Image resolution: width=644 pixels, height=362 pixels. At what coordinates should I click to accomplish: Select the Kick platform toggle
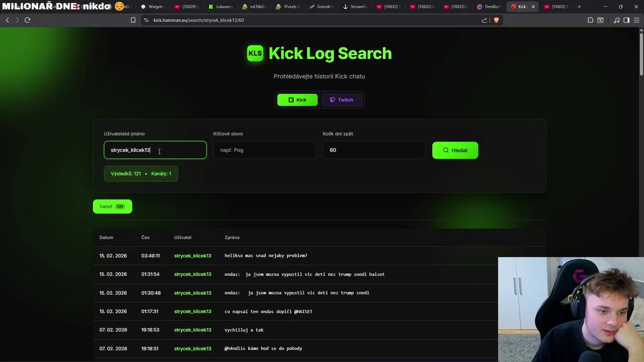297,100
